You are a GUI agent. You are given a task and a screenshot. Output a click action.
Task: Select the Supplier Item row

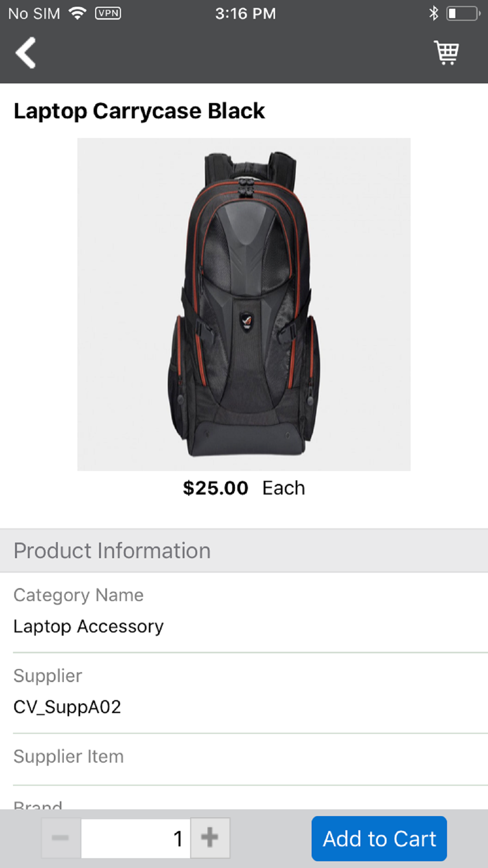point(244,759)
